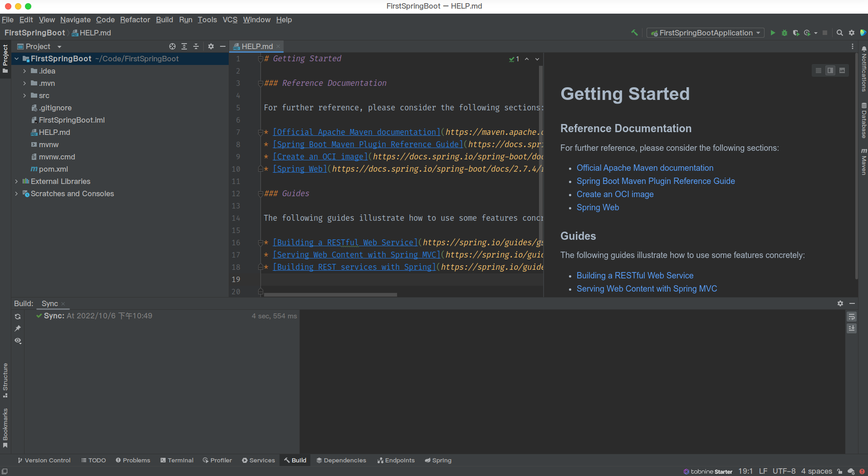Viewport: 868px width, 476px height.
Task: Click line column indicator 19:1
Action: point(745,471)
